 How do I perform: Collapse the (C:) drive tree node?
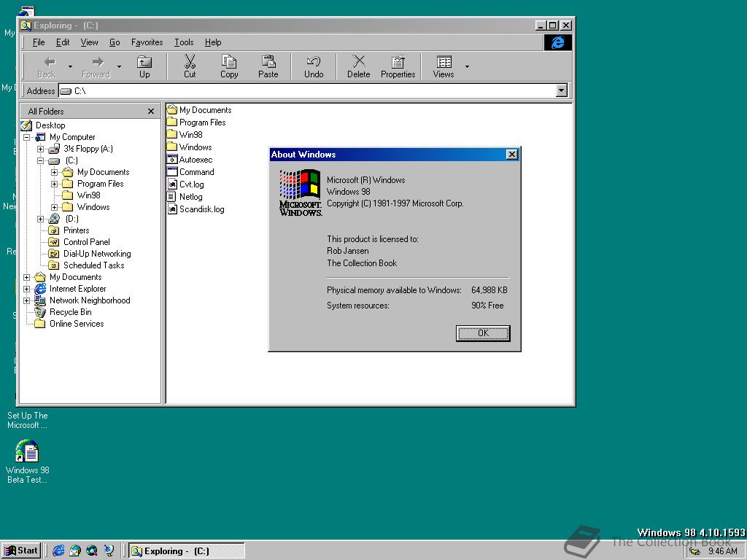coord(41,160)
